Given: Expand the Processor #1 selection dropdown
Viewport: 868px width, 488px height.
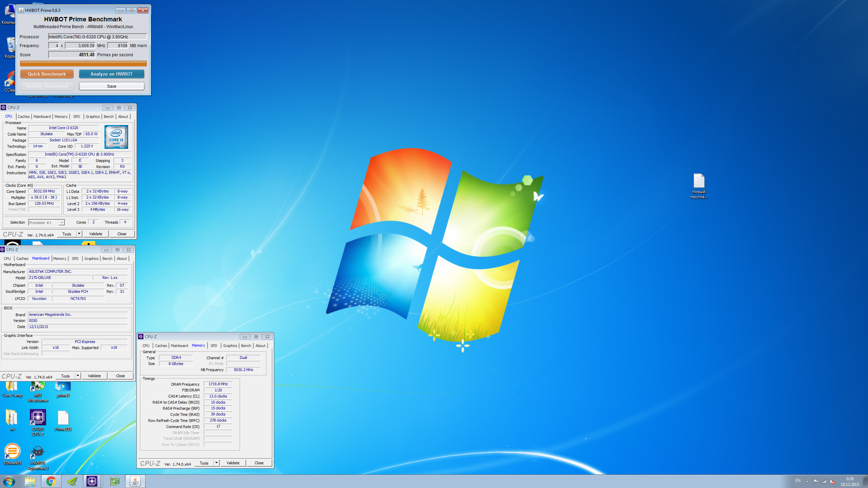Looking at the screenshot, I should click(x=62, y=223).
